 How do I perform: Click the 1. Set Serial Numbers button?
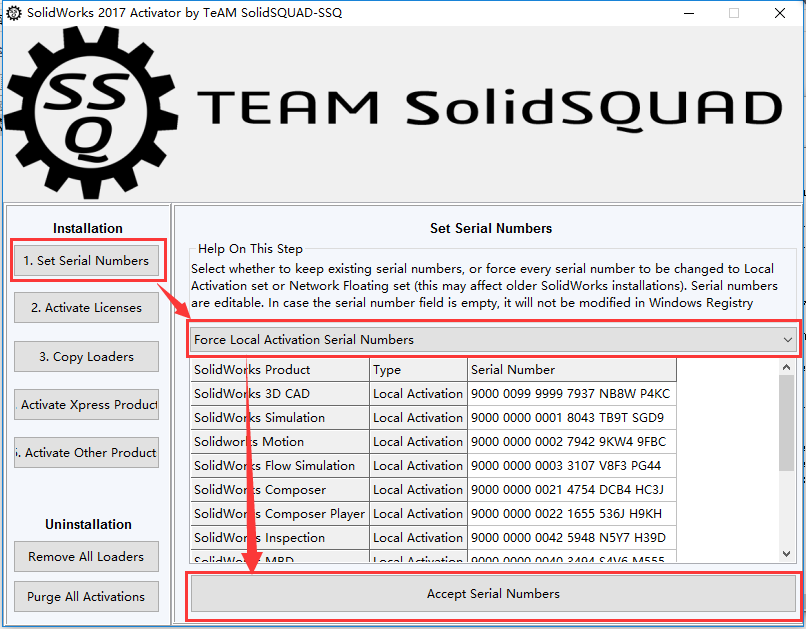tap(86, 261)
